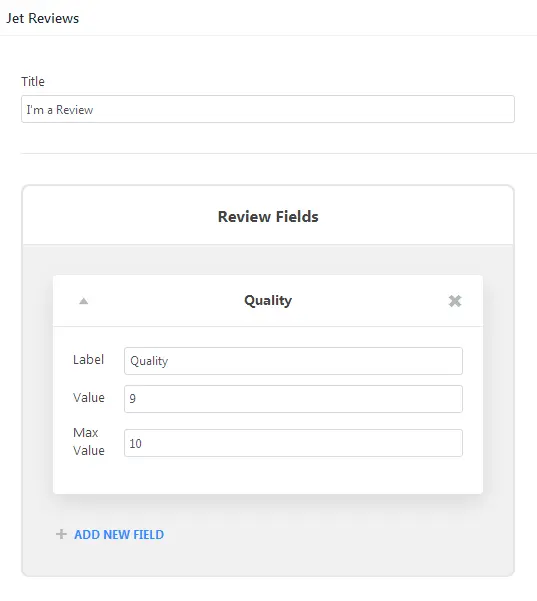Click the bold Quality heading of the field card
The width and height of the screenshot is (537, 601).
pyautogui.click(x=268, y=301)
